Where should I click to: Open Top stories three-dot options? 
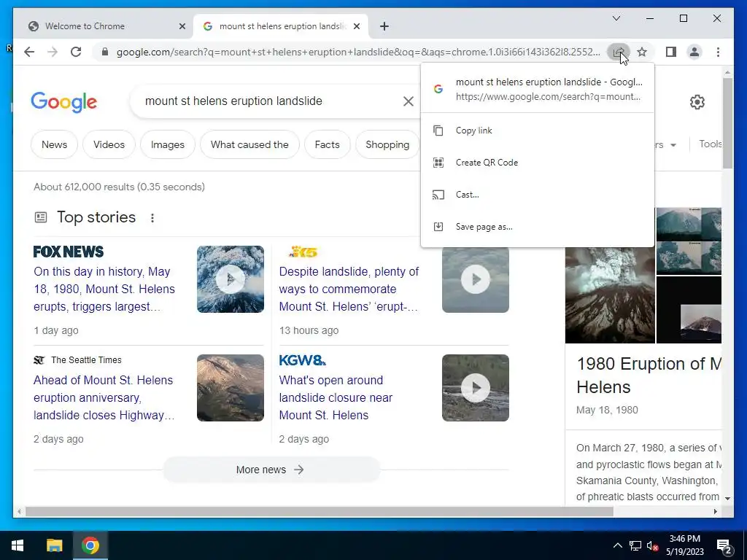pyautogui.click(x=152, y=217)
